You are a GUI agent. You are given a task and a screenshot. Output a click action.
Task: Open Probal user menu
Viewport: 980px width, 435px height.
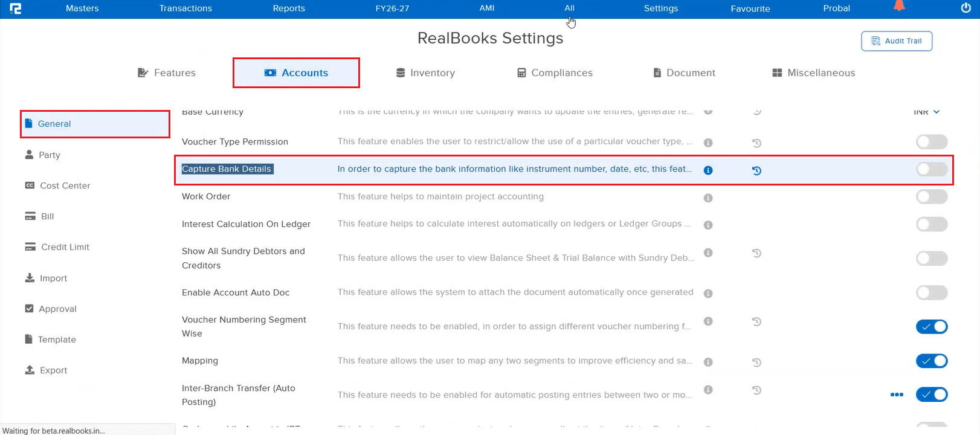tap(836, 8)
